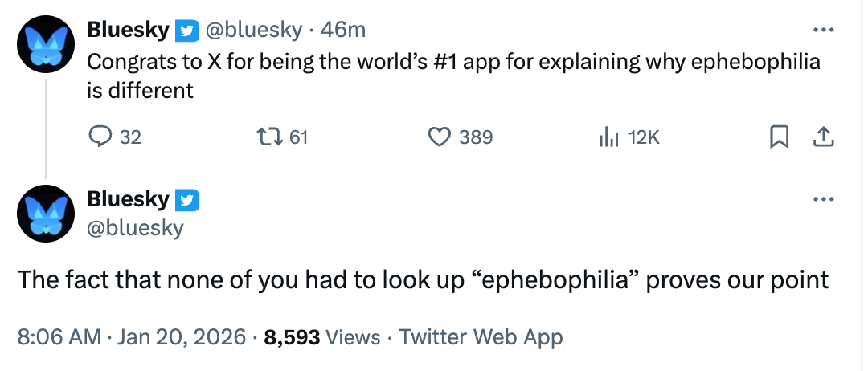Click the 8:06 AM · Jan 20, 2026 timestamp
Screen dimensions: 868x371
point(131,337)
